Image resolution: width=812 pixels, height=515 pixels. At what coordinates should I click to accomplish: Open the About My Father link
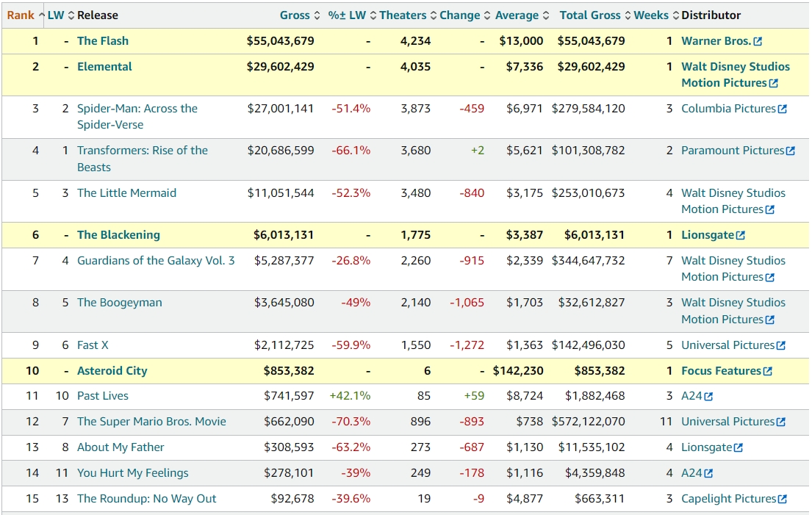point(120,447)
